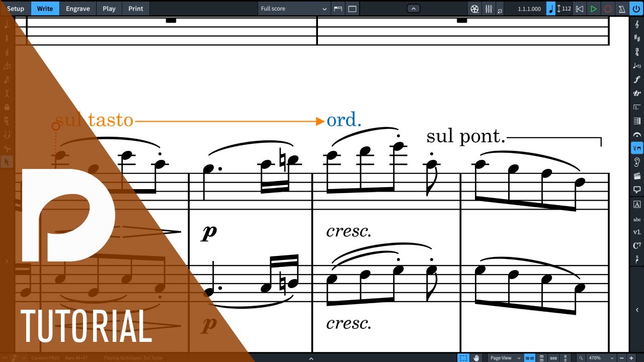The image size is (644, 362).
Task: Open the Ornaments trill panel icon
Action: pos(637,94)
